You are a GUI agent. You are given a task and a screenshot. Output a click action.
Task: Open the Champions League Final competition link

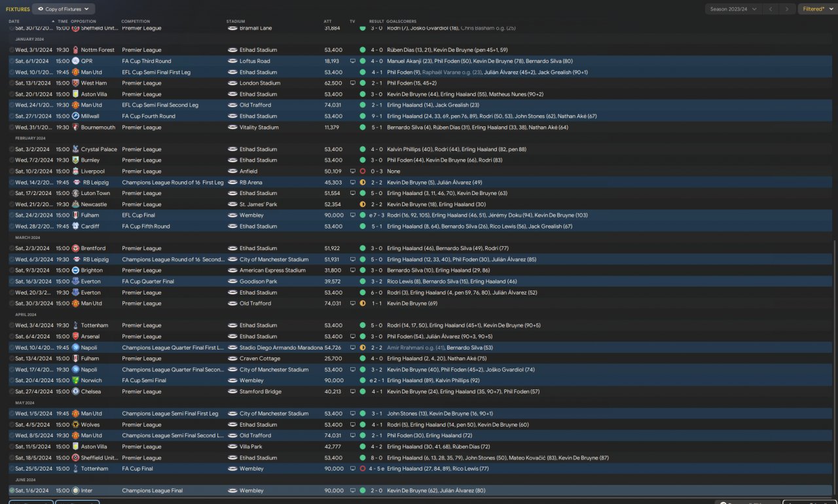(x=151, y=490)
